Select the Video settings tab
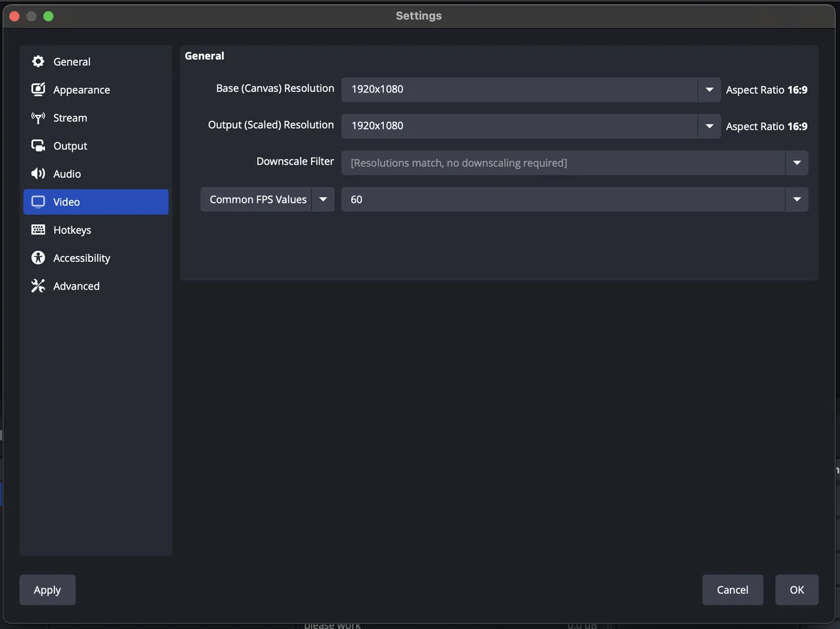Viewport: 840px width, 629px height. point(96,202)
